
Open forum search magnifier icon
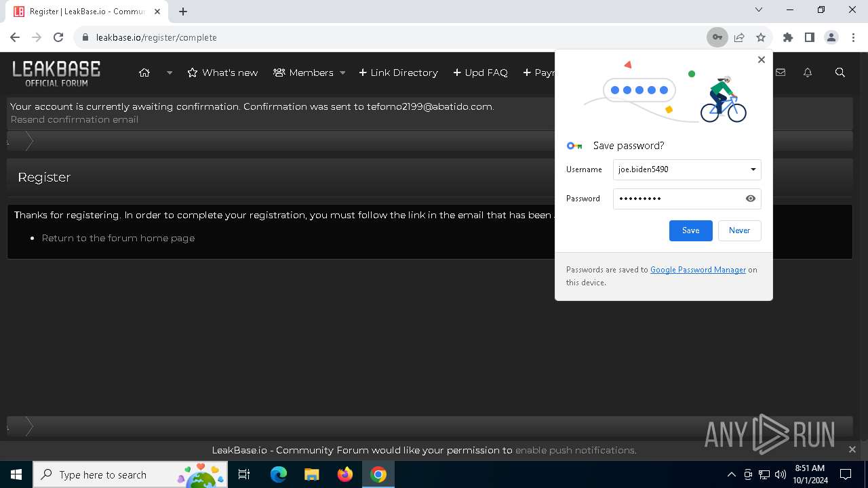pyautogui.click(x=840, y=73)
